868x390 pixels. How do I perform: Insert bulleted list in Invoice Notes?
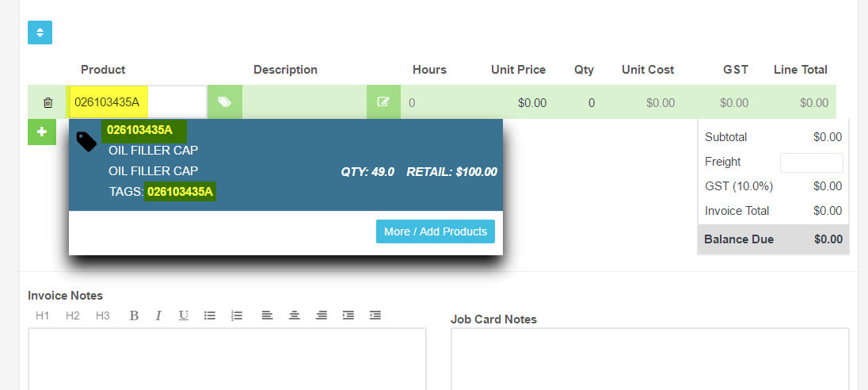click(210, 315)
